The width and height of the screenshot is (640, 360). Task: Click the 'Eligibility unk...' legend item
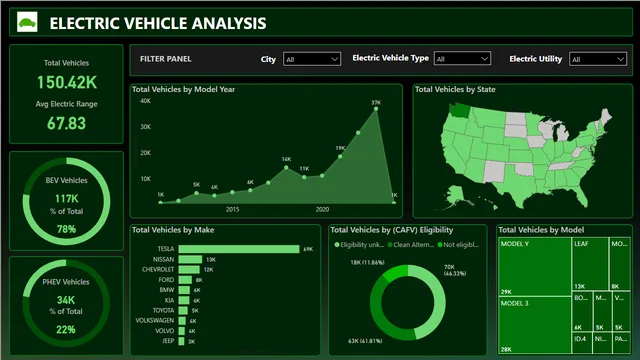coord(359,244)
